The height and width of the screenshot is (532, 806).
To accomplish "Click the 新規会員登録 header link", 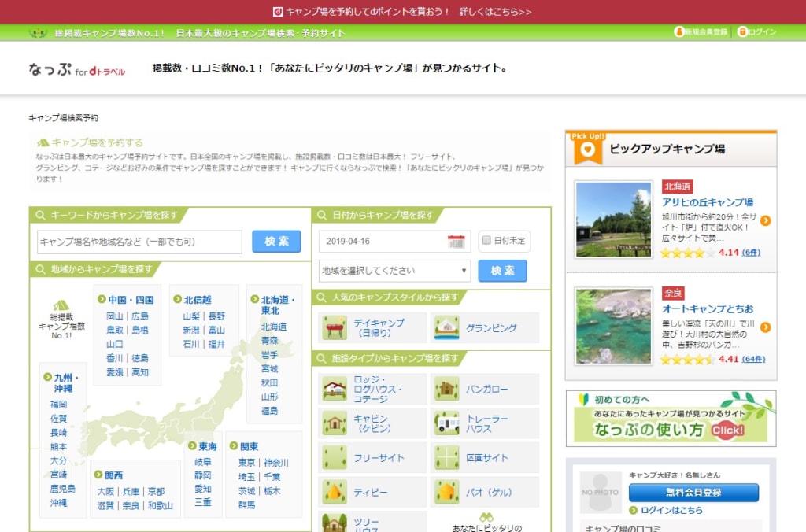I will coord(706,31).
